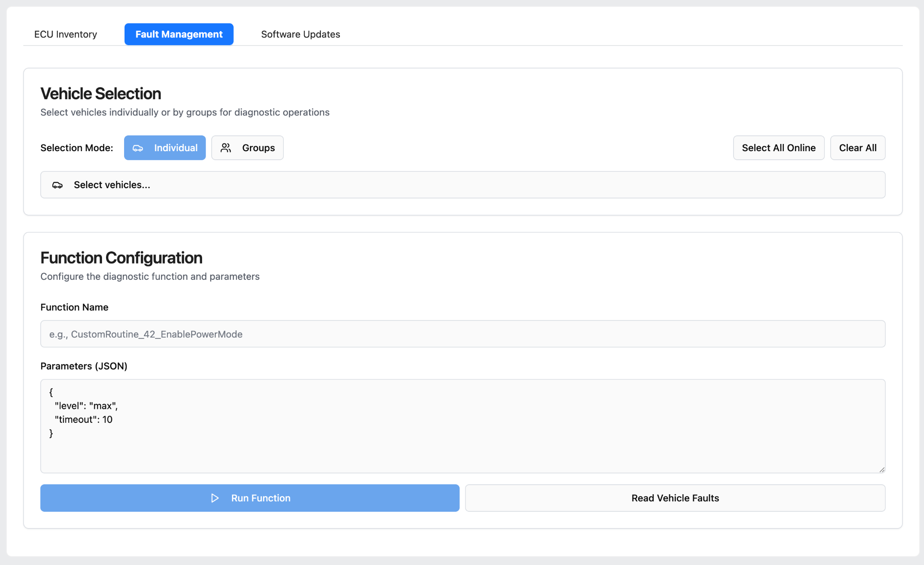Open the ECU Inventory tab
The width and height of the screenshot is (924, 565).
tap(65, 34)
